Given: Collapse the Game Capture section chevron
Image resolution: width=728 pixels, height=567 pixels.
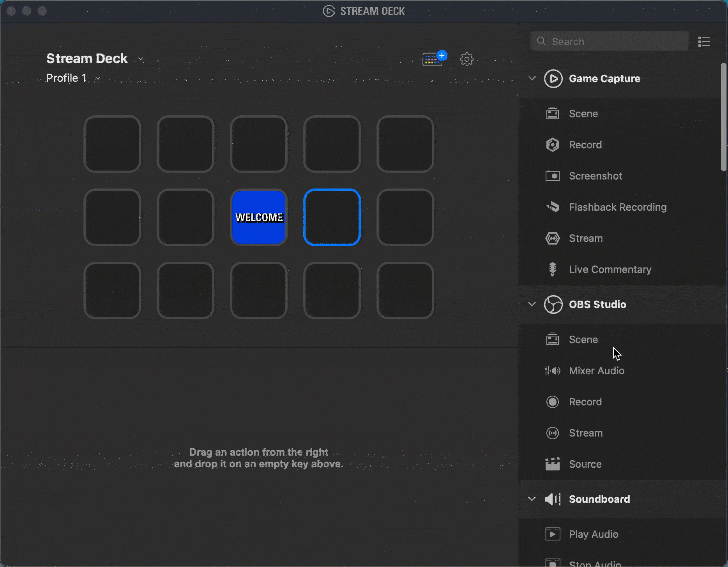Looking at the screenshot, I should [x=532, y=78].
